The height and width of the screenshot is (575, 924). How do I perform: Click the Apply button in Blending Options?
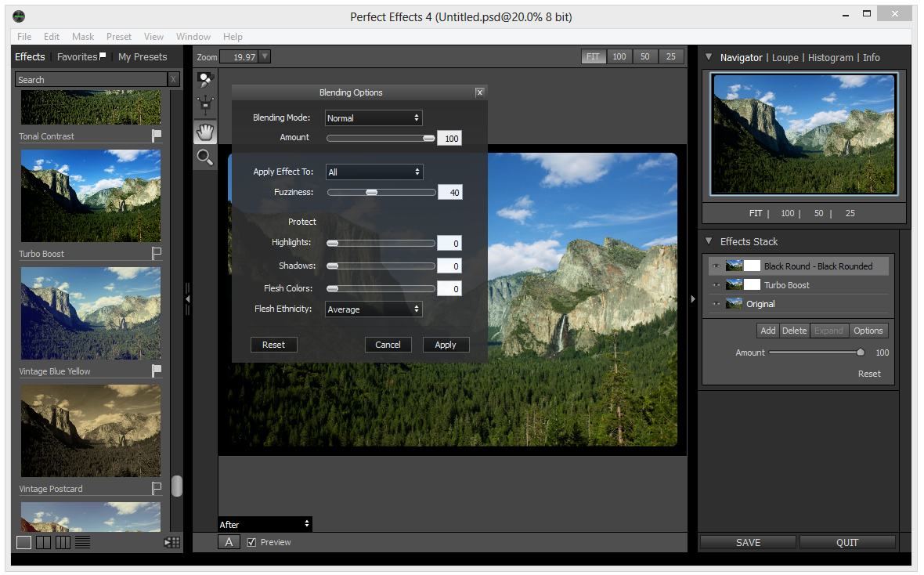click(x=446, y=345)
